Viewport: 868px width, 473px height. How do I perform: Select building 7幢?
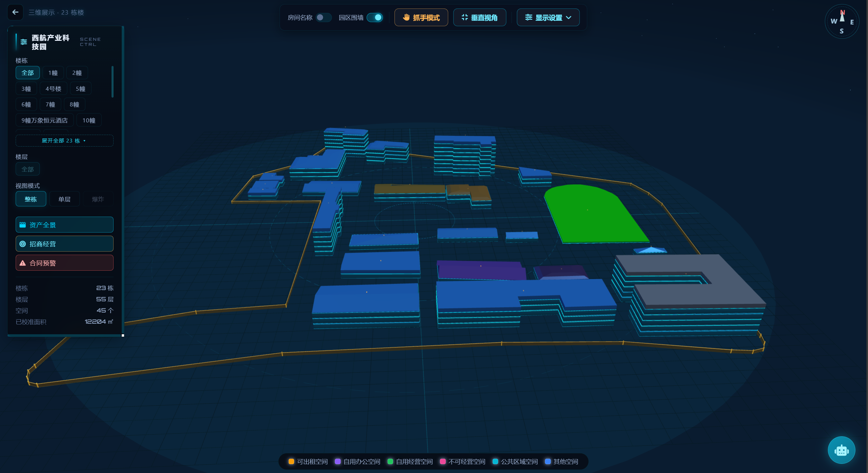(x=50, y=104)
